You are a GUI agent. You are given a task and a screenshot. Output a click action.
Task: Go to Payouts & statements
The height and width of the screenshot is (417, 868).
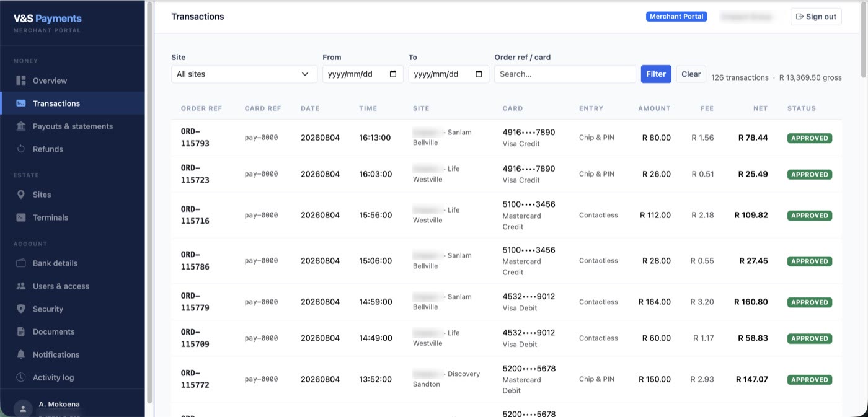click(x=73, y=126)
